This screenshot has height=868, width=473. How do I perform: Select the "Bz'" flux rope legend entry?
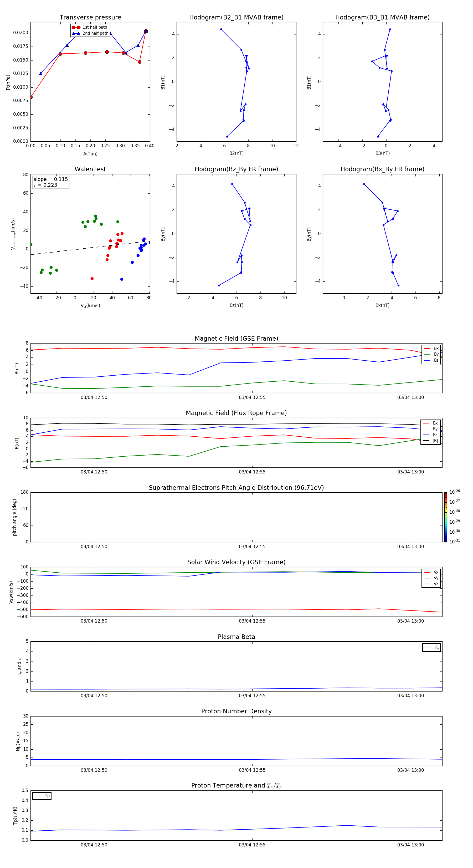(431, 435)
